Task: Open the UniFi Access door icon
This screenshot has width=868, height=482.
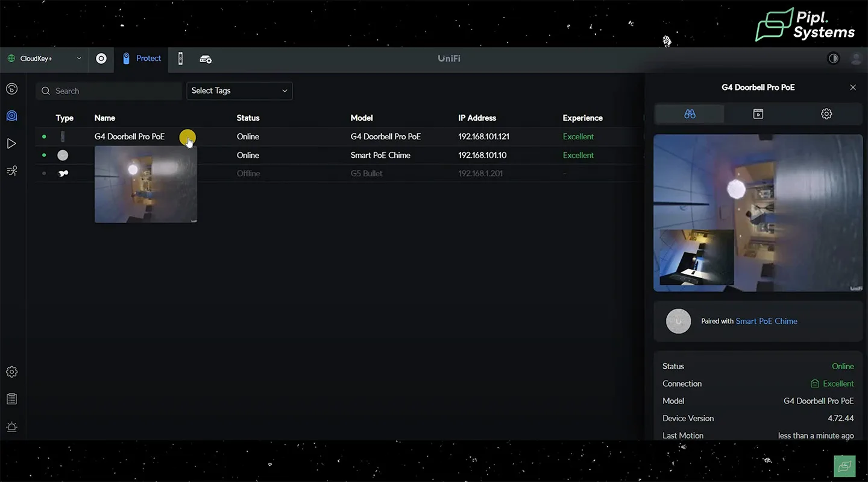Action: coord(180,59)
